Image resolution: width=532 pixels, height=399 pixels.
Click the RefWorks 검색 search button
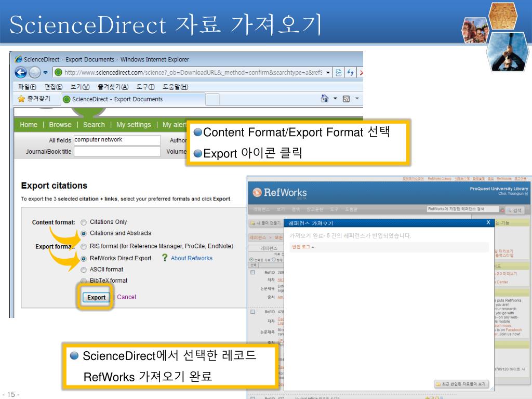click(x=515, y=210)
